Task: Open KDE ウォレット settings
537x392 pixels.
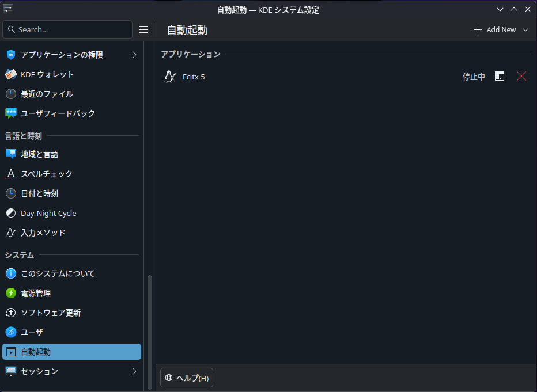Action: [47, 74]
